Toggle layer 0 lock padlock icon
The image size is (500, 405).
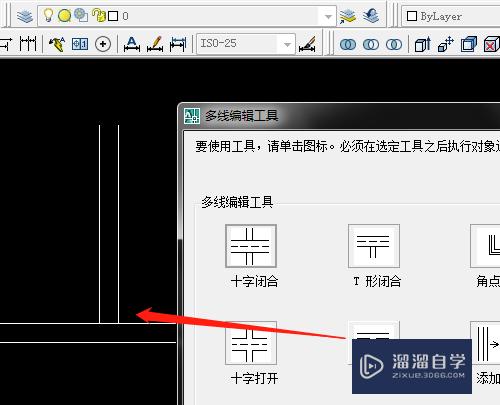tap(99, 15)
